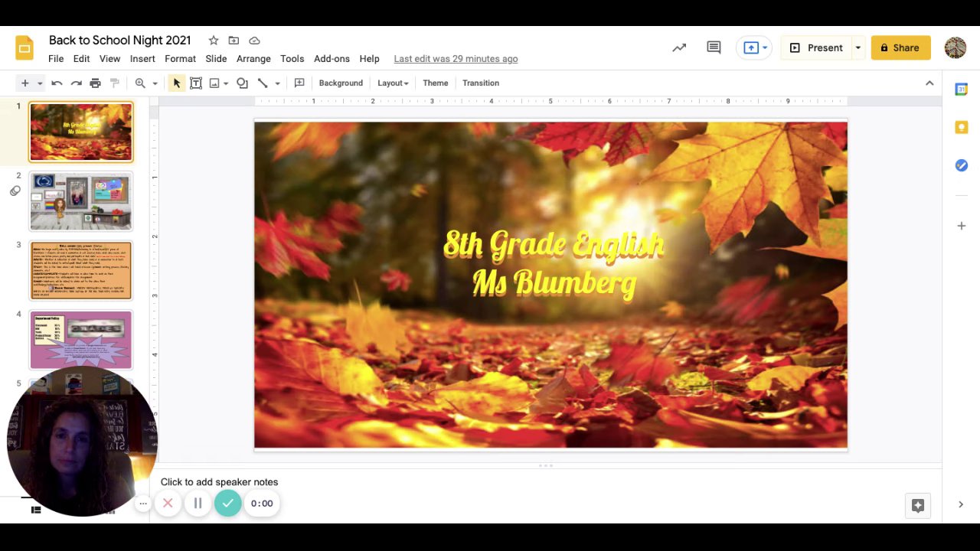This screenshot has height=551, width=980.
Task: Cancel the recording with the red X
Action: click(168, 503)
